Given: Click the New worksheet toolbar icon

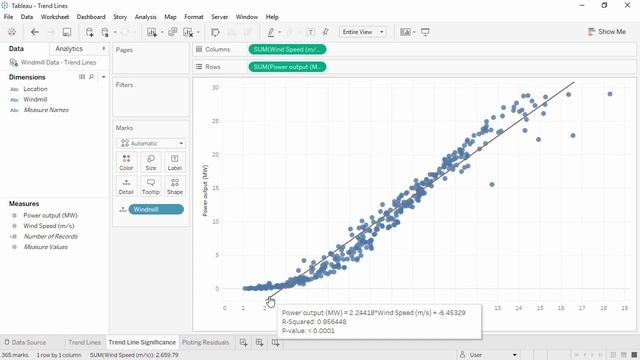Looking at the screenshot, I should 152,32.
